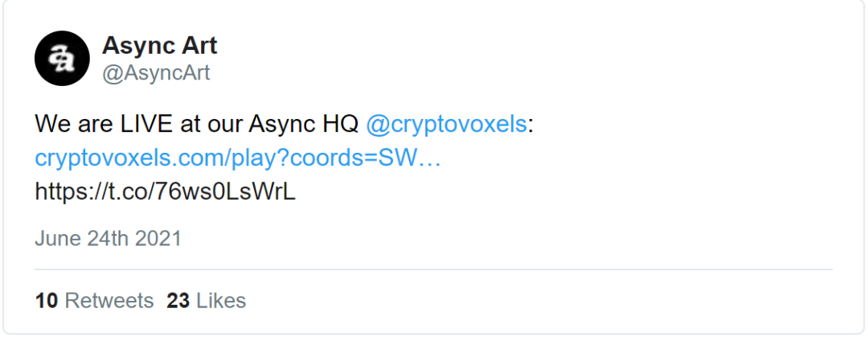View the 23 Likes list
The width and height of the screenshot is (868, 337).
click(x=207, y=301)
